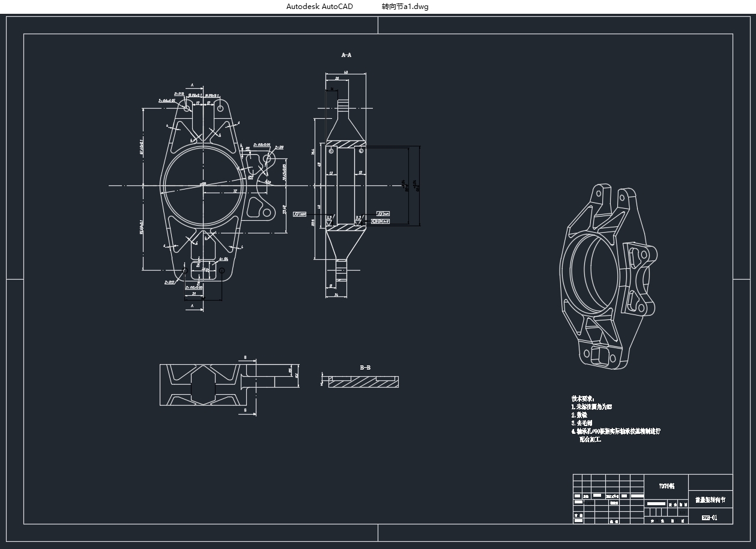
Task: Select the 7075铝 material cell in title block
Action: [x=666, y=486]
